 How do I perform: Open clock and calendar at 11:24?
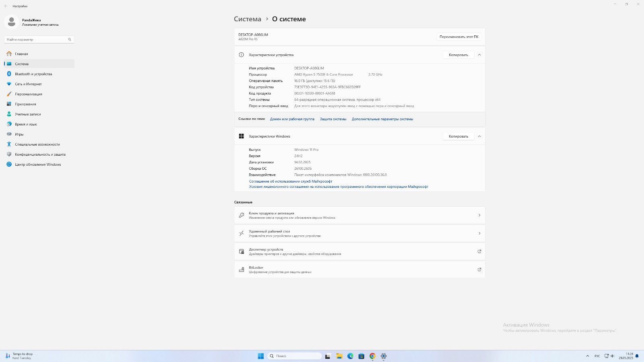point(626,356)
